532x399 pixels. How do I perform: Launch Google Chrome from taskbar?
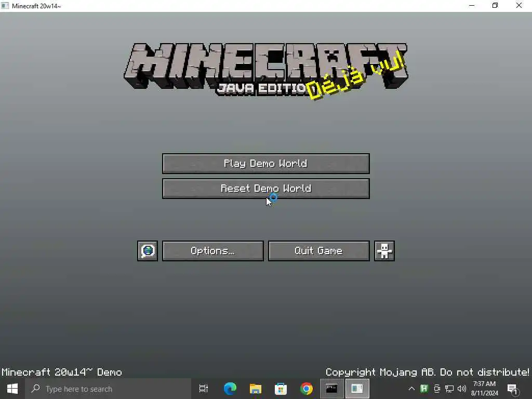[x=306, y=389]
